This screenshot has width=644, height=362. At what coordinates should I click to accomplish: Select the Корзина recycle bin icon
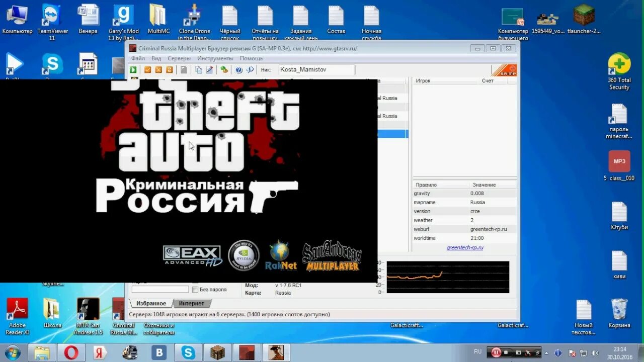(619, 313)
